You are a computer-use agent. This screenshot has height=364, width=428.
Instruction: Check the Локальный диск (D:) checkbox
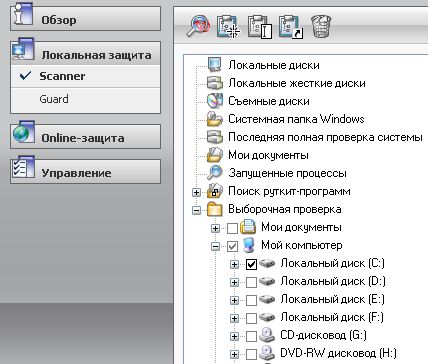click(x=251, y=282)
